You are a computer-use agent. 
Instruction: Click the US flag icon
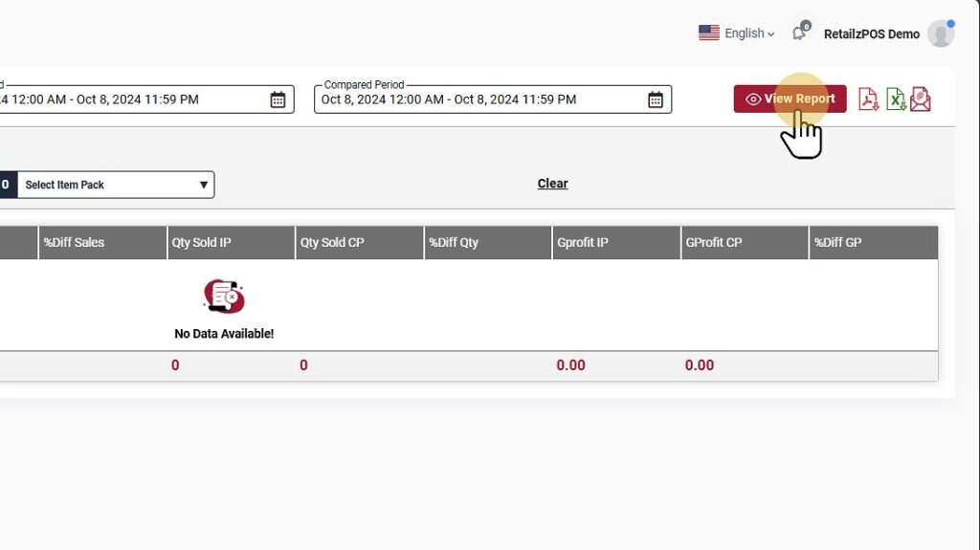709,33
